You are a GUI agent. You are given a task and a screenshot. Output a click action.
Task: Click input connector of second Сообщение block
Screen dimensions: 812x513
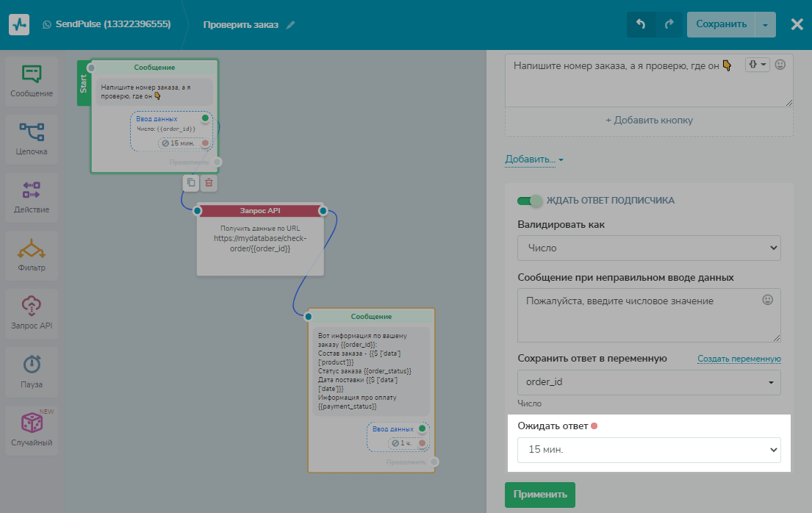[308, 317]
